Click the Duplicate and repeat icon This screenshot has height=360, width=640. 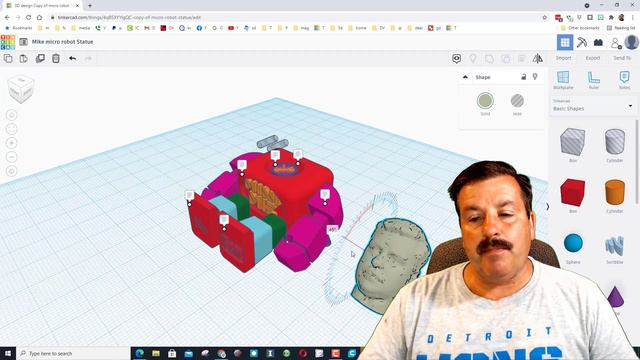tap(40, 58)
